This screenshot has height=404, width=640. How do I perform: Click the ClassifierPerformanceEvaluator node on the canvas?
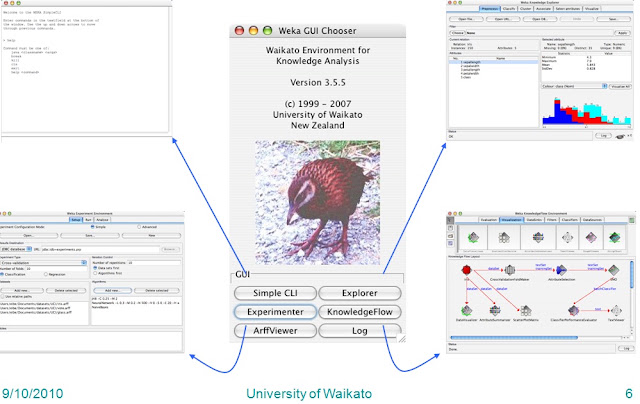[573, 311]
